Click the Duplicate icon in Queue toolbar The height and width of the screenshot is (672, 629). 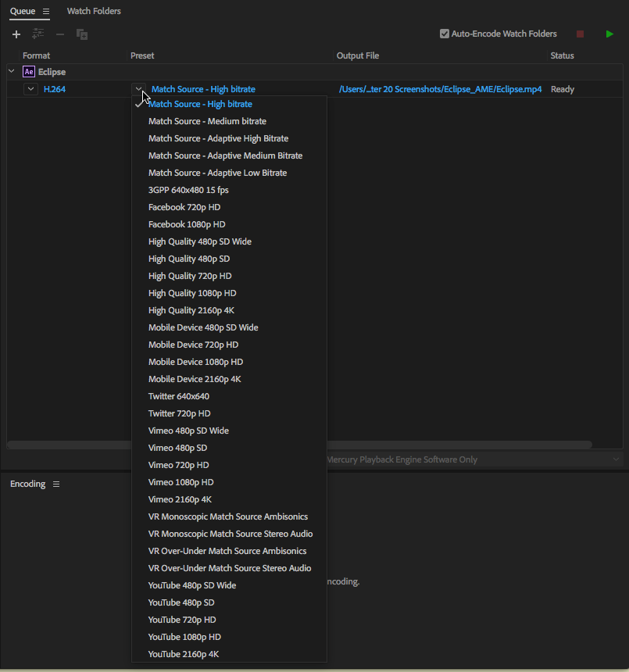[82, 34]
